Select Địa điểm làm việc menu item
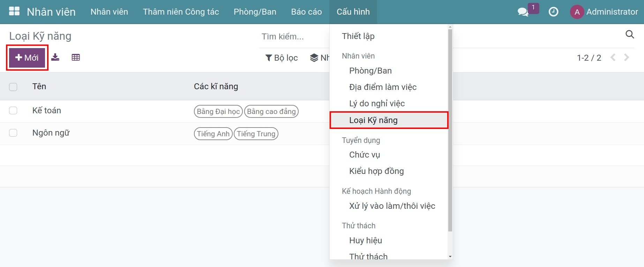The height and width of the screenshot is (267, 644). pyautogui.click(x=383, y=87)
